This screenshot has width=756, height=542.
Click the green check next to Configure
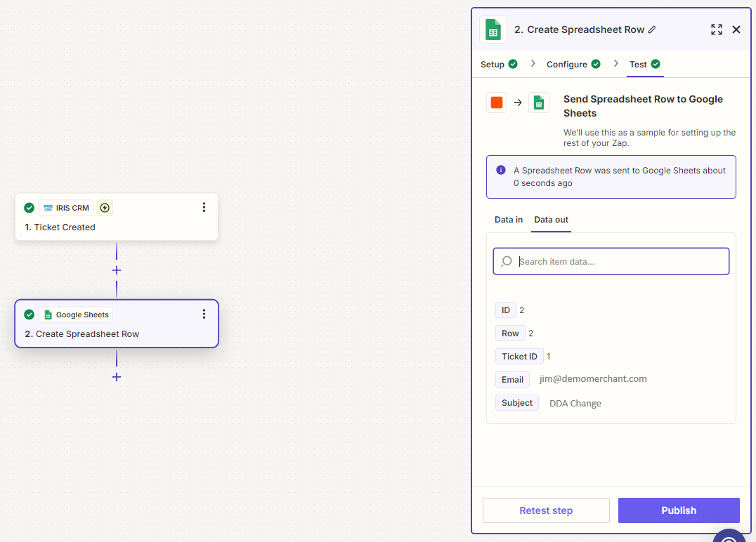[x=596, y=64]
